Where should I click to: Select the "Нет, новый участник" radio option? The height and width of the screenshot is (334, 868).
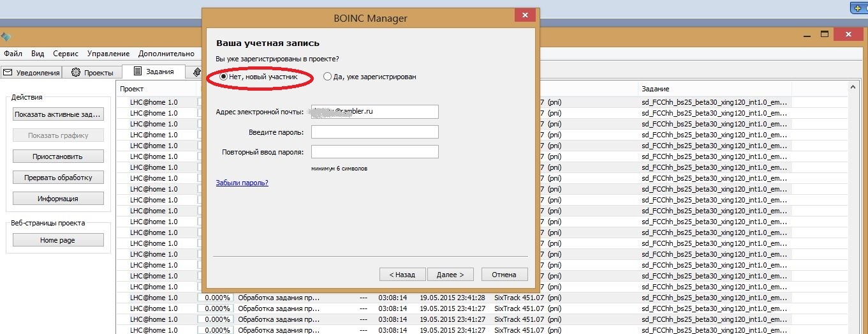258,77
